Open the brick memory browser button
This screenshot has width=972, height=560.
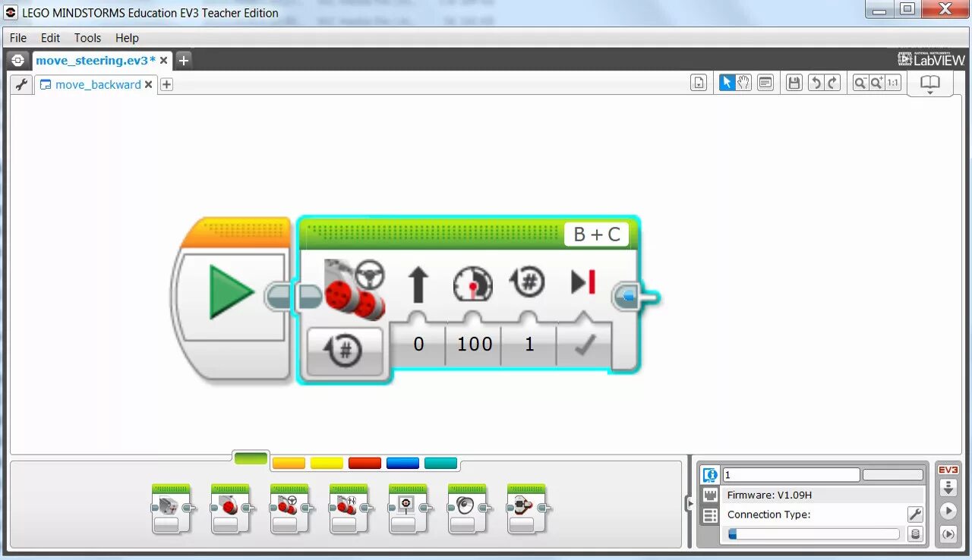tap(915, 534)
